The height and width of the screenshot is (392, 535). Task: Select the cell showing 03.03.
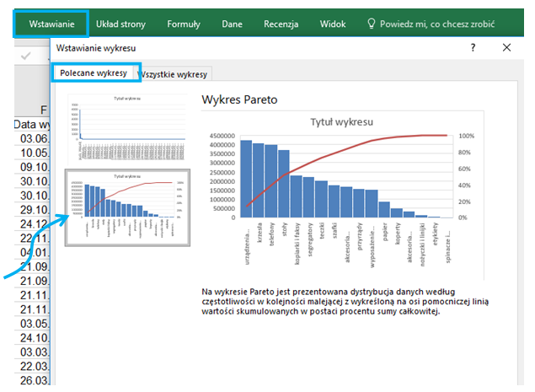pos(32,352)
